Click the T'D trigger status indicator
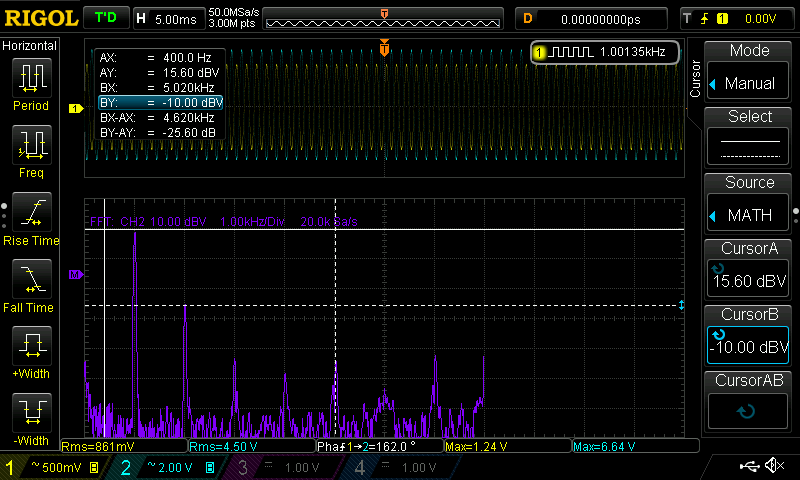 [x=106, y=18]
